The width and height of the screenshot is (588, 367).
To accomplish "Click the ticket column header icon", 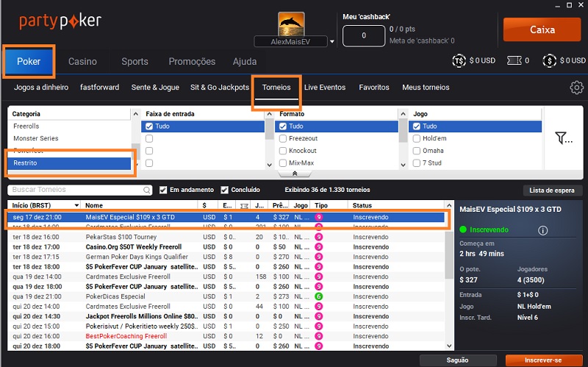I will [x=244, y=206].
